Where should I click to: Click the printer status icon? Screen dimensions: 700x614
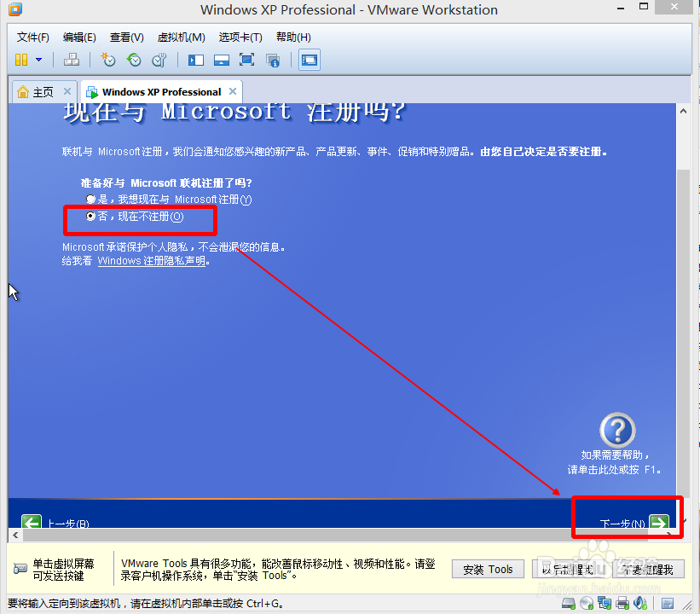[x=622, y=604]
